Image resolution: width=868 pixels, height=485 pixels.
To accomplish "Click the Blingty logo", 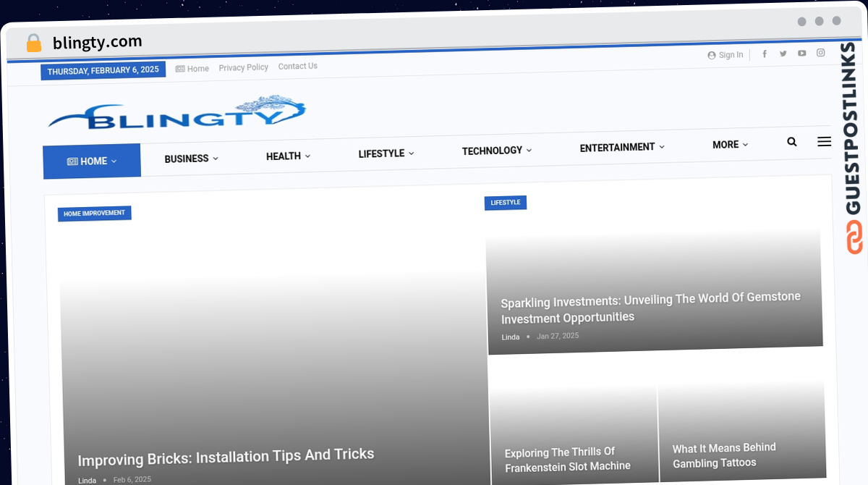I will (177, 112).
